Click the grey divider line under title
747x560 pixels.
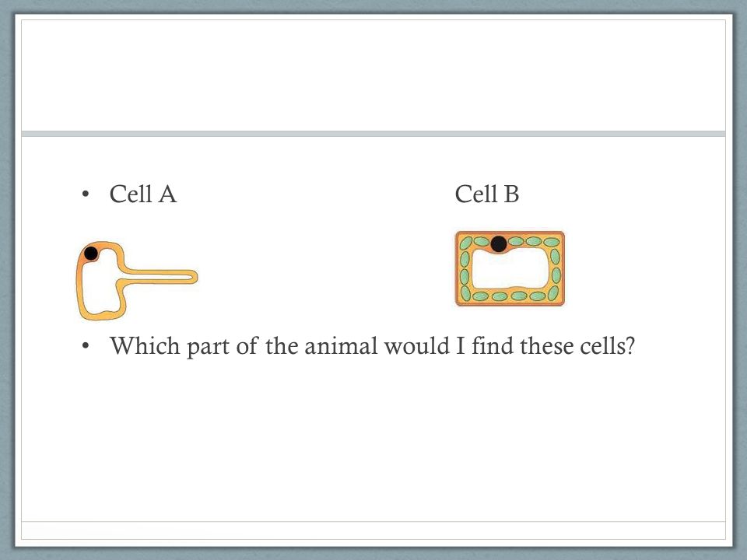coord(373,134)
